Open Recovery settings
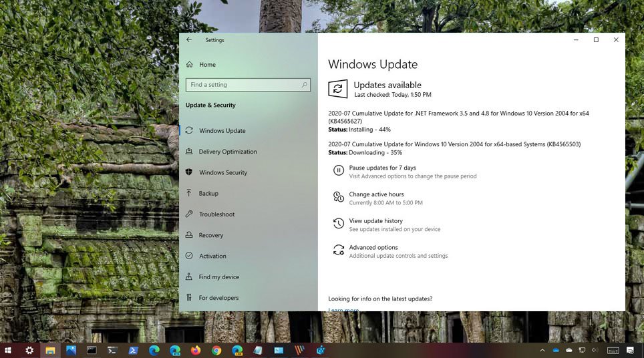The height and width of the screenshot is (358, 644). click(x=210, y=235)
